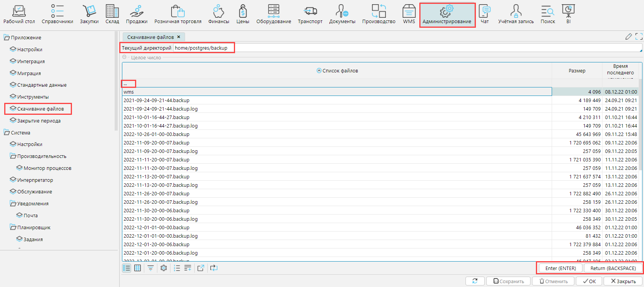
Task: Collapse the Производительность tree folder
Action: 13,156
